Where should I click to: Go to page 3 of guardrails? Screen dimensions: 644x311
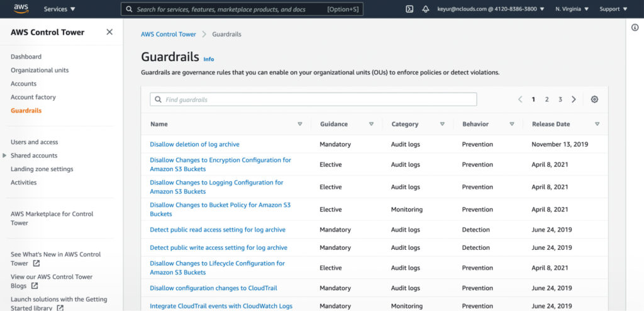[560, 99]
